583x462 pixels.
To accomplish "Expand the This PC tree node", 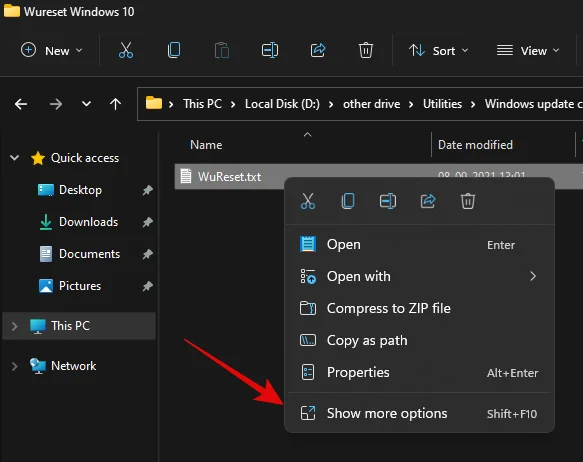I will [15, 326].
